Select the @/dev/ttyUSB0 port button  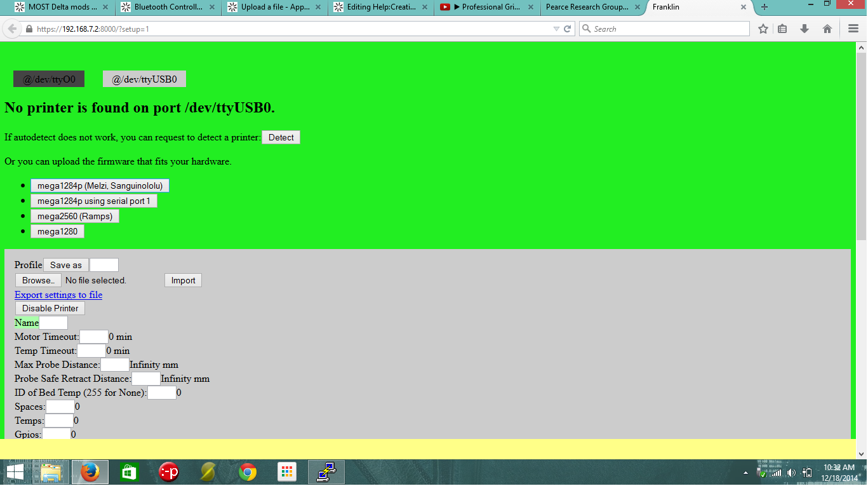144,79
